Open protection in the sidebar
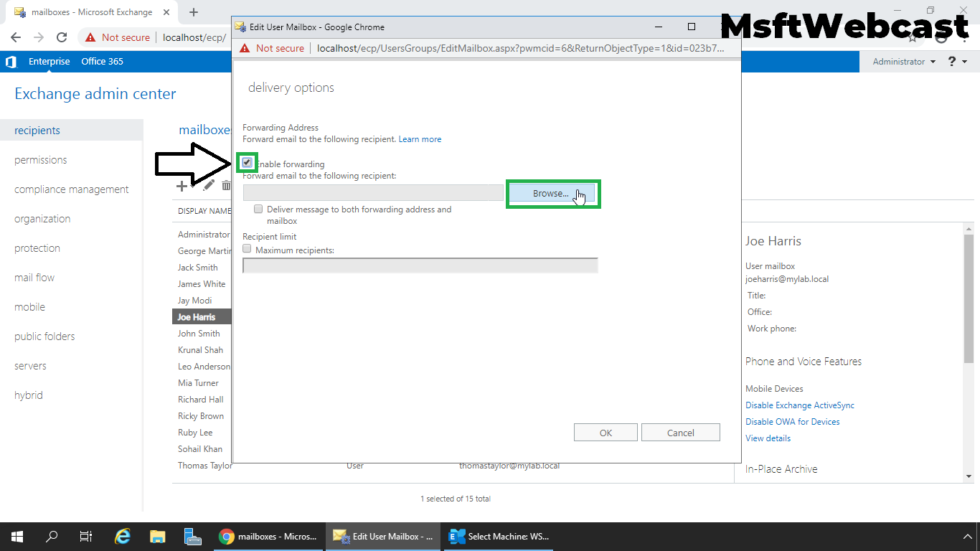This screenshot has height=551, width=980. point(37,248)
